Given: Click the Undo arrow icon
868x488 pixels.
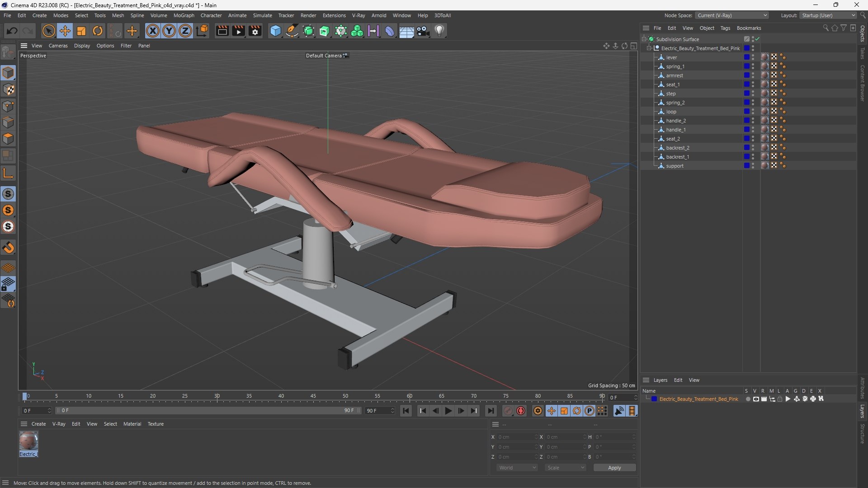Looking at the screenshot, I should pos(12,31).
